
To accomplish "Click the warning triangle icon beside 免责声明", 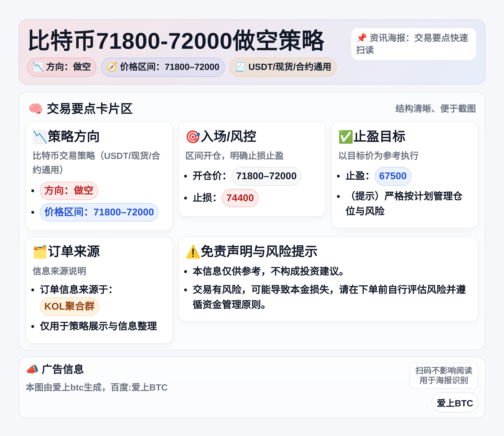I will (x=193, y=252).
